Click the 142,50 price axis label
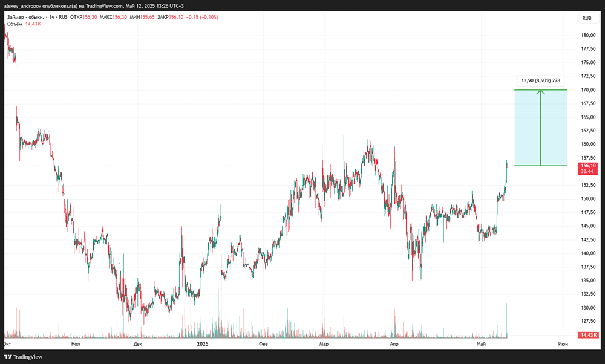Image resolution: width=605 pixels, height=364 pixels. click(x=588, y=239)
